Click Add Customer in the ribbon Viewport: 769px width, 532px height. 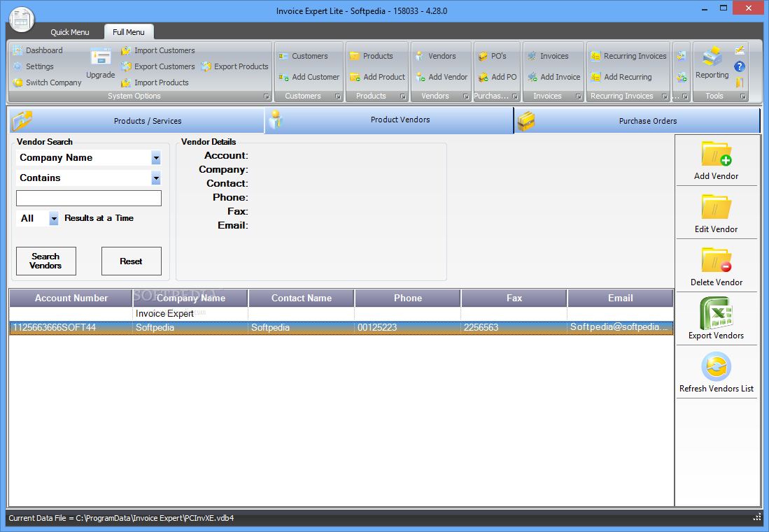pos(309,78)
